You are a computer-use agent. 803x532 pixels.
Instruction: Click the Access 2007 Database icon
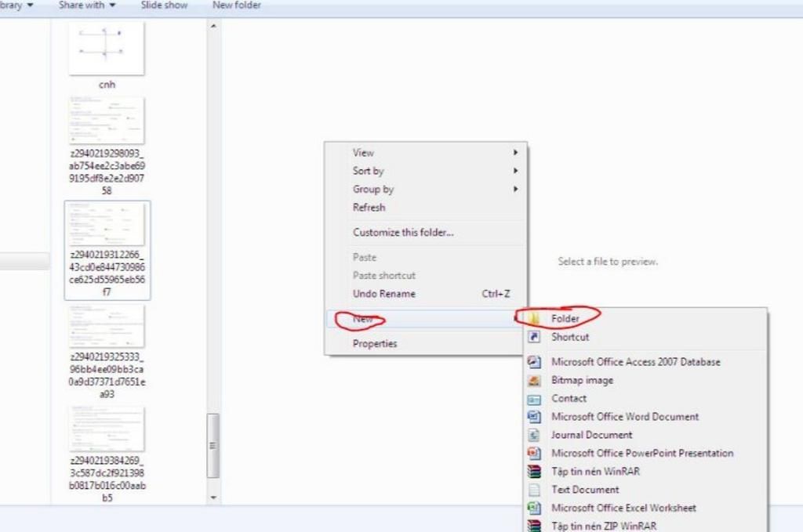click(534, 362)
